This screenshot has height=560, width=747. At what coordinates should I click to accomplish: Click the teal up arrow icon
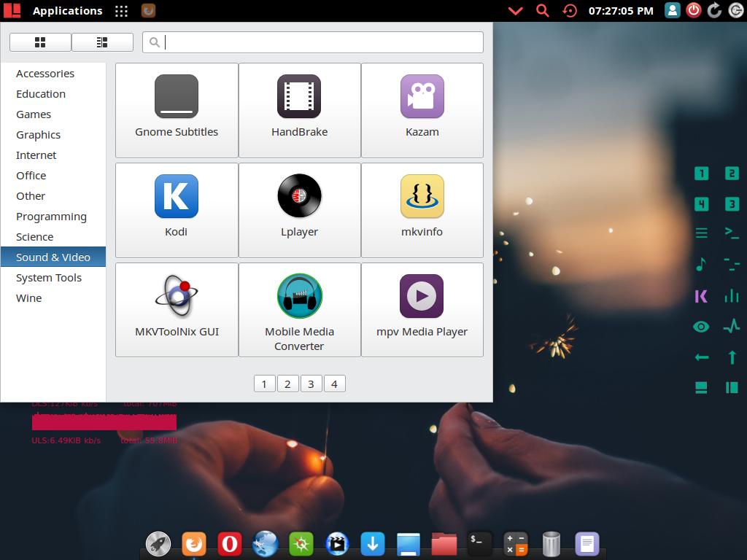pyautogui.click(x=732, y=357)
